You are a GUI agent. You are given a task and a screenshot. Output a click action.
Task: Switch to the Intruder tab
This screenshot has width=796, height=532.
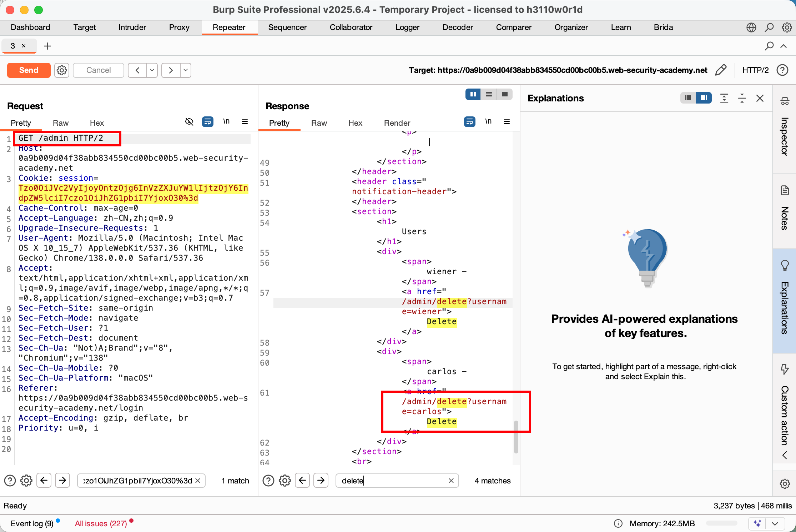point(132,27)
